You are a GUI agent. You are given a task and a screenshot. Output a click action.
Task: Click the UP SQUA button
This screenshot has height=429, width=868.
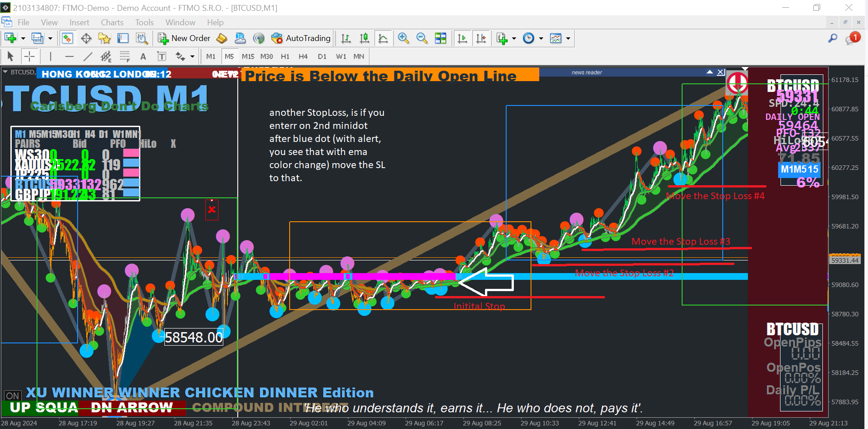40,408
